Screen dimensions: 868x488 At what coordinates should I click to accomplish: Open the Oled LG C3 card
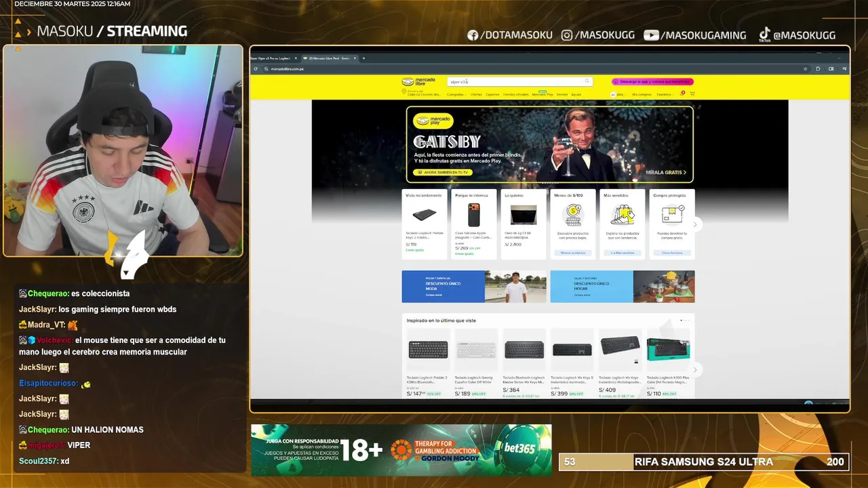click(524, 224)
